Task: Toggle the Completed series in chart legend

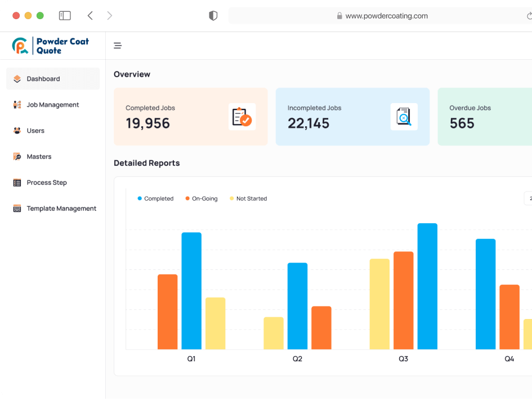Action: pos(155,198)
